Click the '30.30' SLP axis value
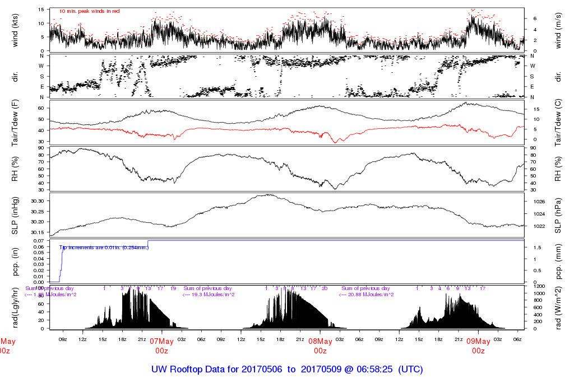 (38, 201)
